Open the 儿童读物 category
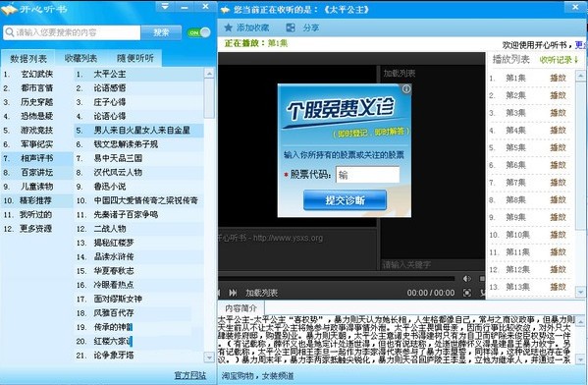Viewport: 588px width, 385px height. click(37, 187)
